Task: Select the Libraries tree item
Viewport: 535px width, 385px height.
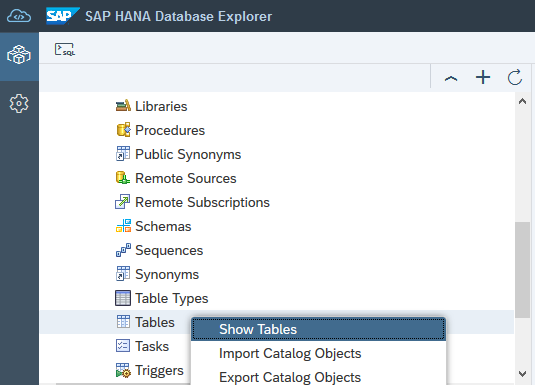Action: coord(161,106)
